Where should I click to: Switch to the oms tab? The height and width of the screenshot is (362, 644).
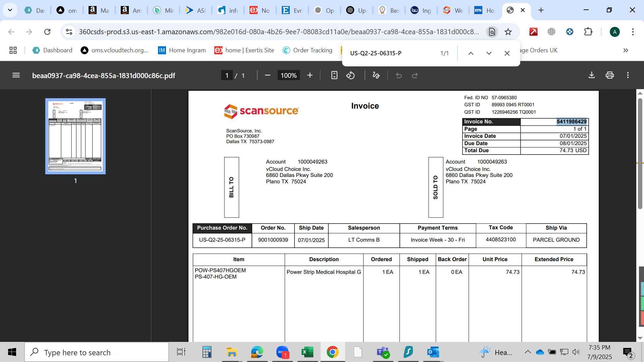pos(67,10)
